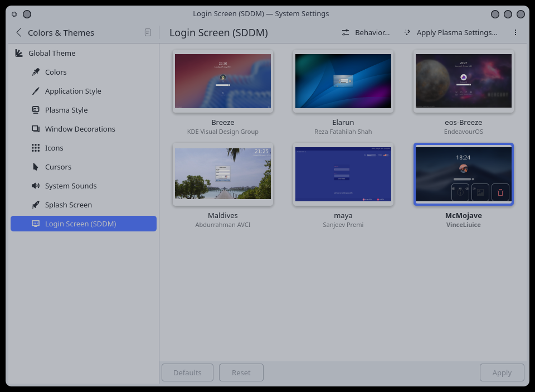Select the maya login theme
535x392 pixels.
click(343, 174)
